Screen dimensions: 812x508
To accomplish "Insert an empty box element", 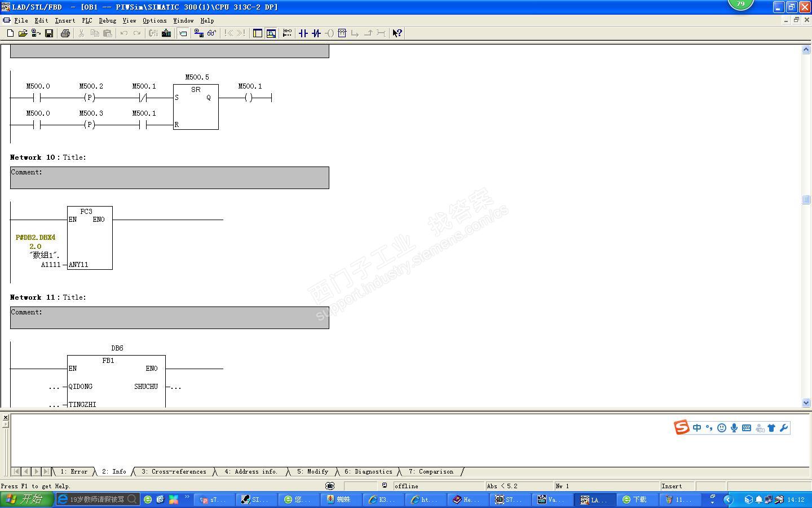I will click(342, 33).
